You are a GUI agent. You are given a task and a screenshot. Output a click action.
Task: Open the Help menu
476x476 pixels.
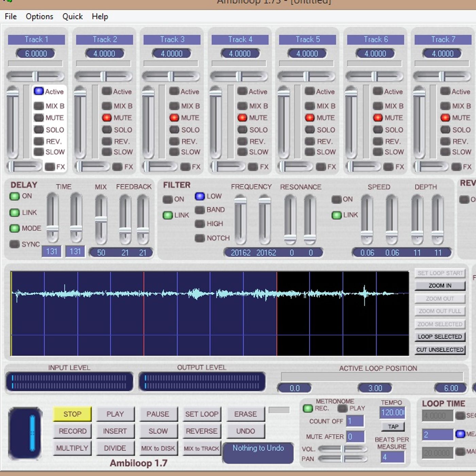100,16
